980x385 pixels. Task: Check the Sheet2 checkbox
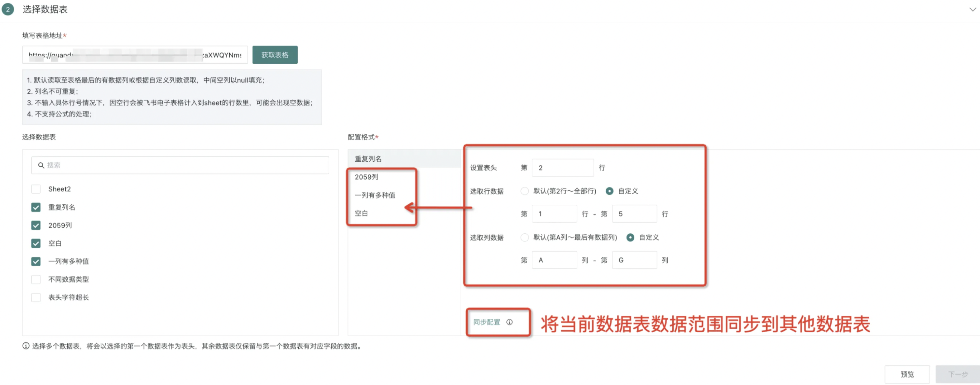click(x=36, y=189)
